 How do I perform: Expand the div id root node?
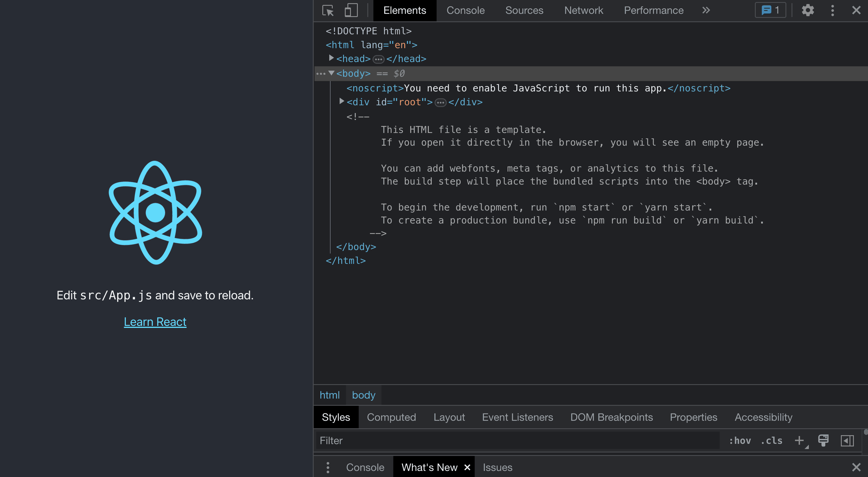tap(342, 102)
